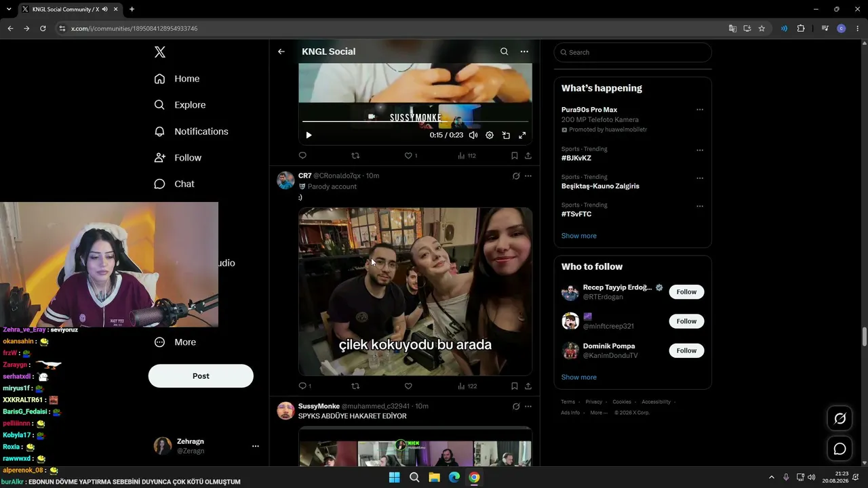The height and width of the screenshot is (488, 868).
Task: Open Chat in the sidebar
Action: point(175,184)
